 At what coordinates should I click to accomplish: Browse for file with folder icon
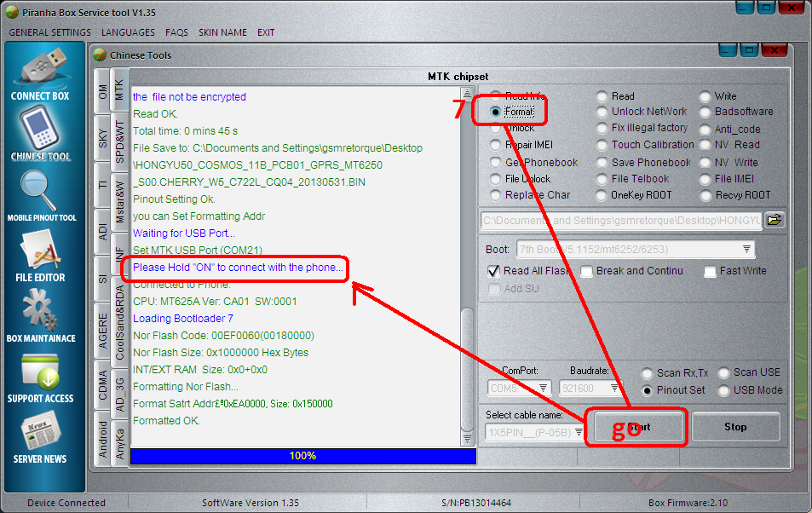(x=774, y=220)
